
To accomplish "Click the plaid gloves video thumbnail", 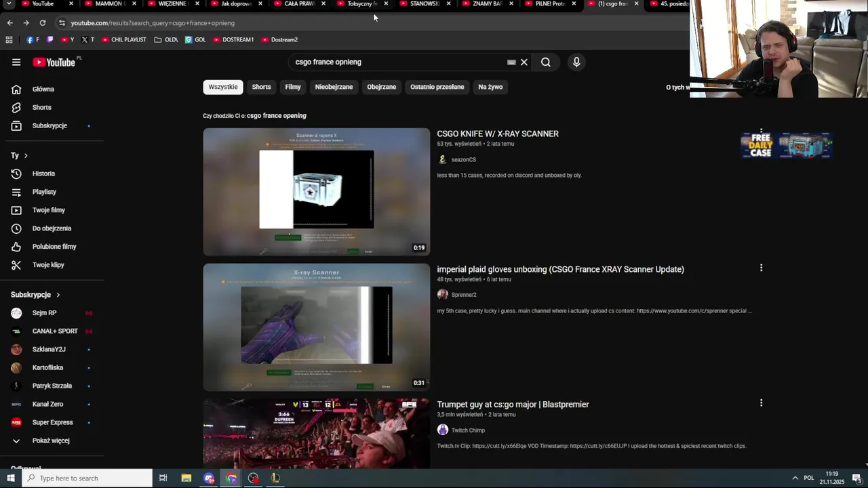I will coord(316,327).
